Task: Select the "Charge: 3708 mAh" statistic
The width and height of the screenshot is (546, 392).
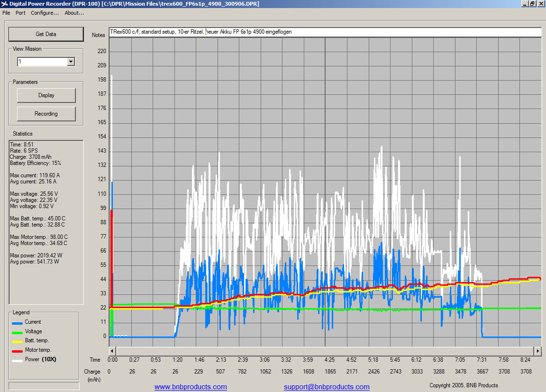Action: coord(31,157)
